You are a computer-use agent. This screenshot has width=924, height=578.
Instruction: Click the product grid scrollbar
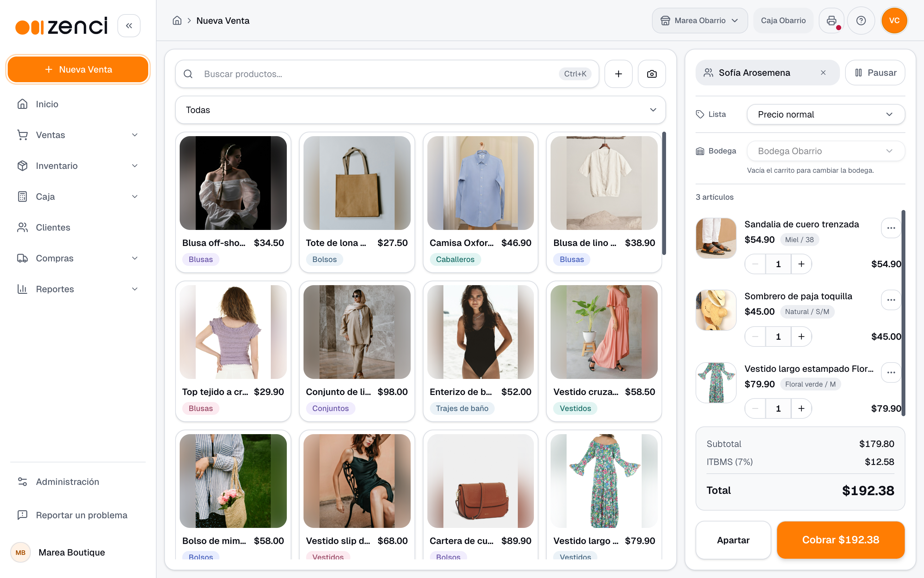pyautogui.click(x=664, y=193)
